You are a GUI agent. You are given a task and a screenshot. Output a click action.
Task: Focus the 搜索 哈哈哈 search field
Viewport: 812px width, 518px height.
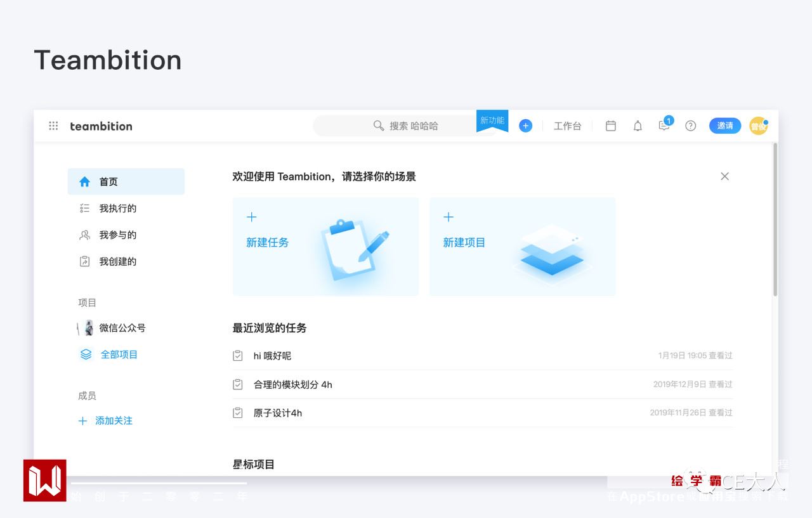pos(406,126)
